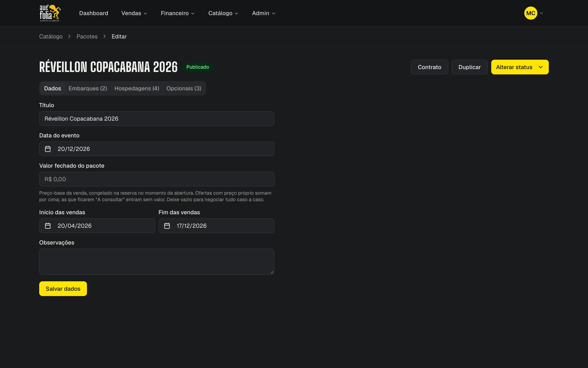Click the Observações text area
The width and height of the screenshot is (588, 368).
pos(157,262)
